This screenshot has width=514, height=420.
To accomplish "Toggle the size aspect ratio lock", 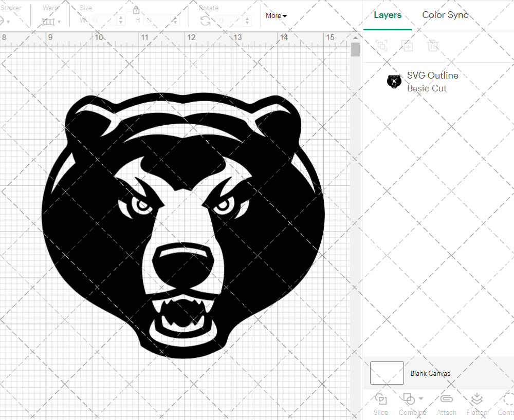I will (136, 9).
